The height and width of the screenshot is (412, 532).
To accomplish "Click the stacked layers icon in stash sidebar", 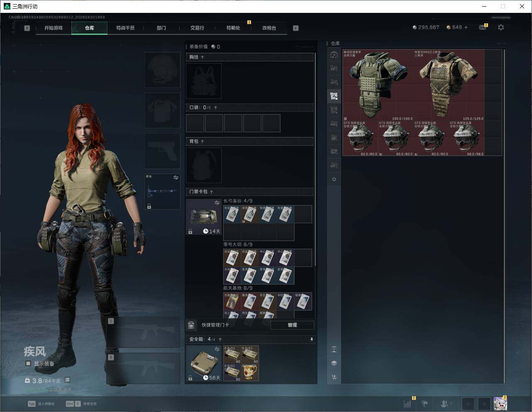I will click(334, 363).
